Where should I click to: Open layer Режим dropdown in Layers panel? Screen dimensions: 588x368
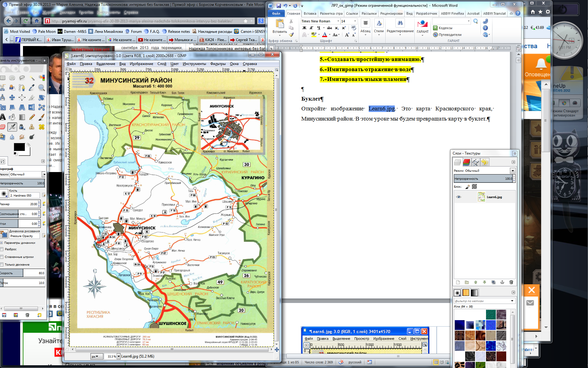[513, 171]
